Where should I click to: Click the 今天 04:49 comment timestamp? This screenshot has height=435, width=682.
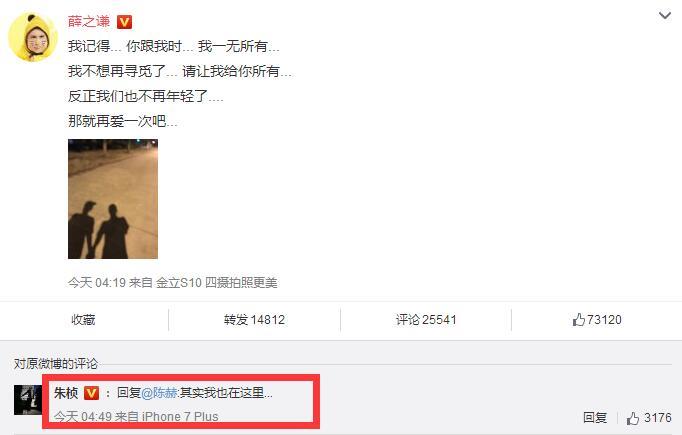(83, 417)
